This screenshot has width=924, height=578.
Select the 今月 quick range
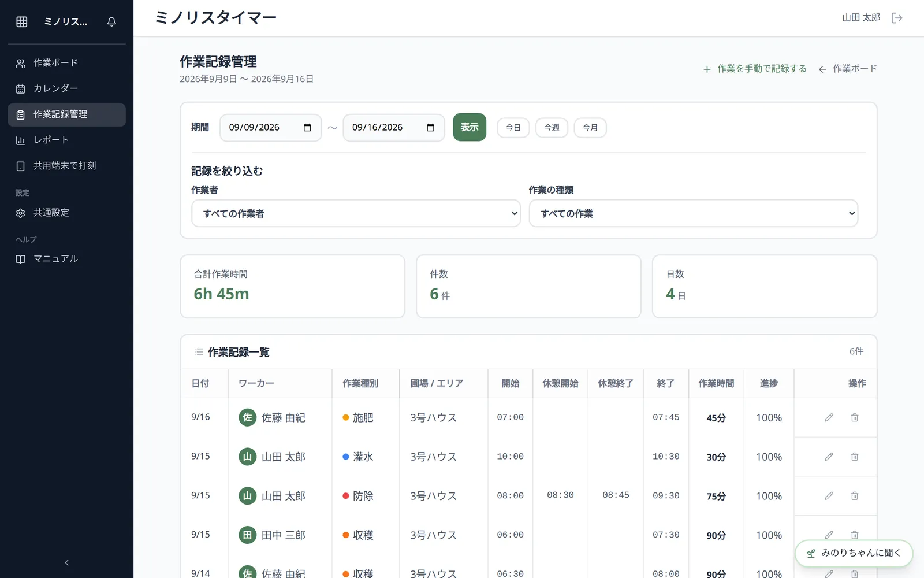tap(590, 128)
